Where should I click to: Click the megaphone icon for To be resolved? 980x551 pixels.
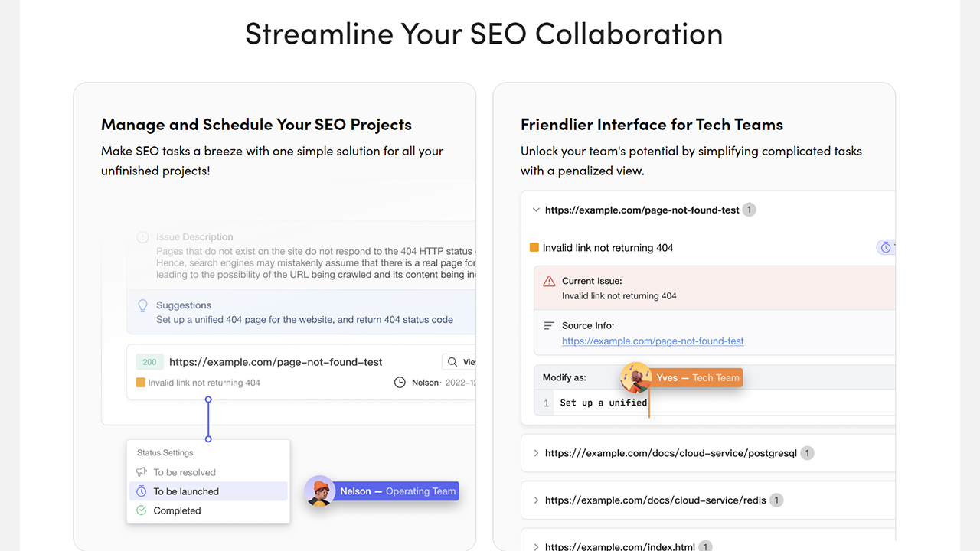point(142,472)
